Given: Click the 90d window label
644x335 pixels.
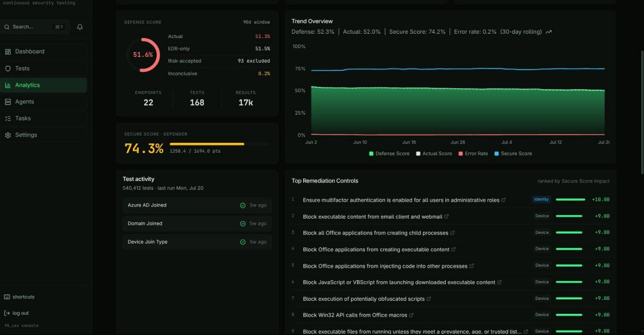Looking at the screenshot, I should click(257, 22).
